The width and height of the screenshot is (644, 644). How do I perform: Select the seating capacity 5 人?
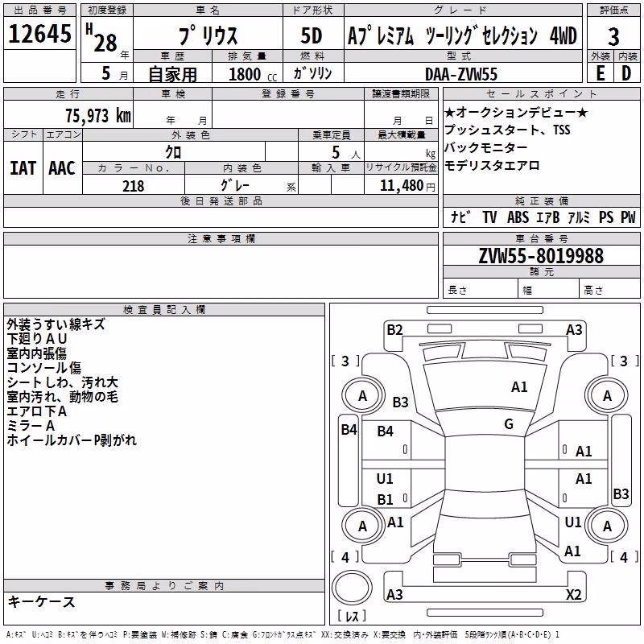pos(346,153)
